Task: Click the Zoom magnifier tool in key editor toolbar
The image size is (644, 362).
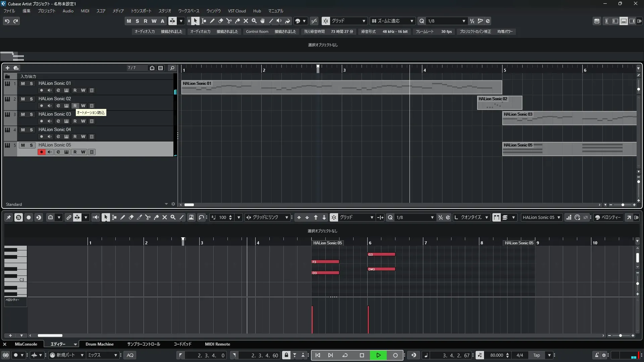Action: (173, 217)
